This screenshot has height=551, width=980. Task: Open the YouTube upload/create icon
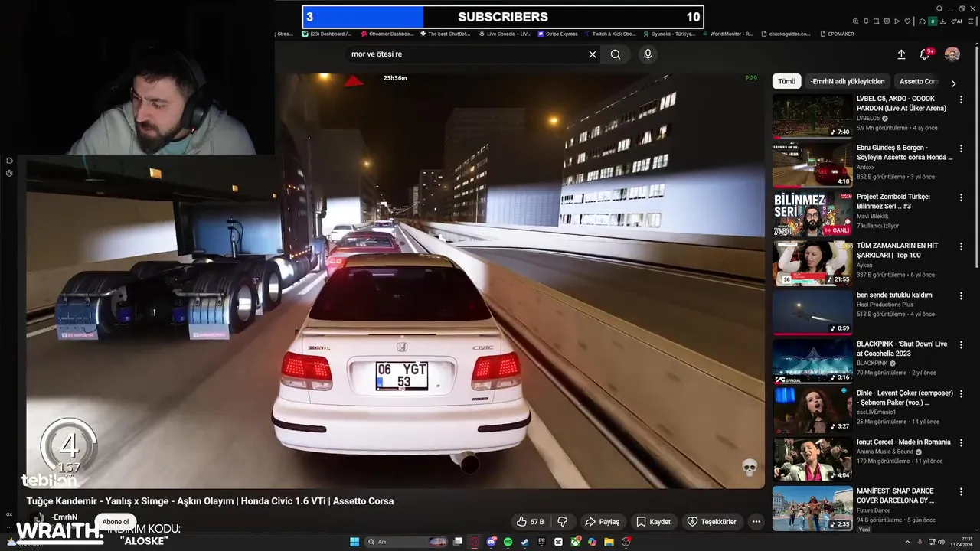901,54
